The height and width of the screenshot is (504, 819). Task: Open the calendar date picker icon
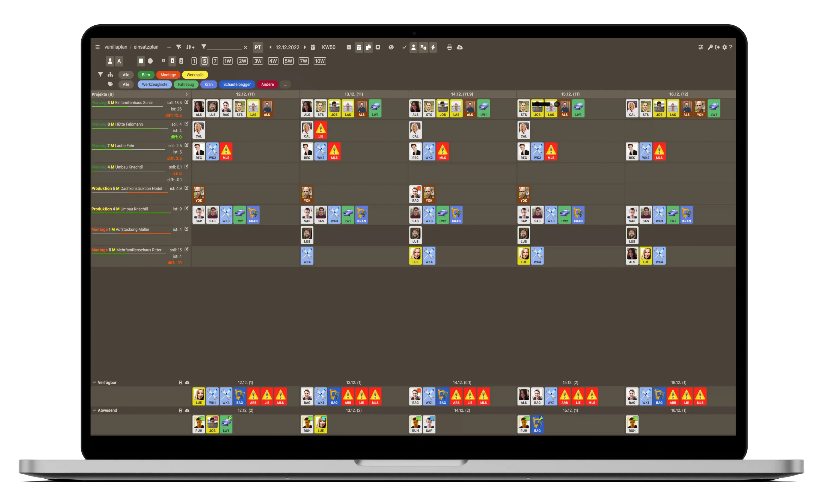pos(313,47)
